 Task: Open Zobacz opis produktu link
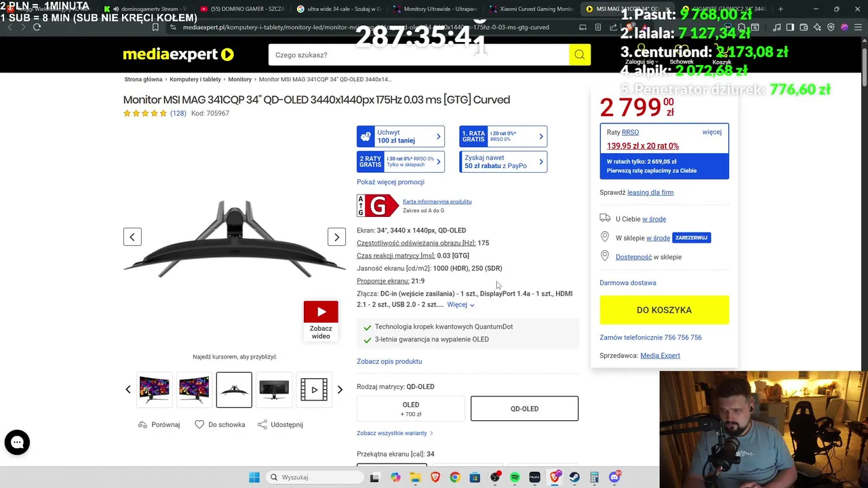pos(389,361)
